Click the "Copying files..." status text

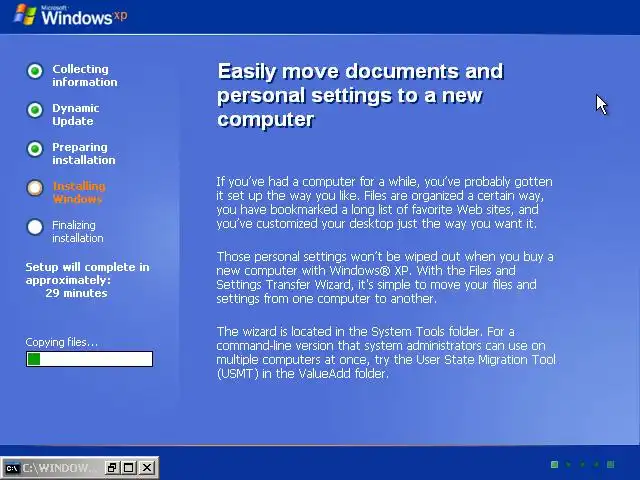pyautogui.click(x=62, y=342)
